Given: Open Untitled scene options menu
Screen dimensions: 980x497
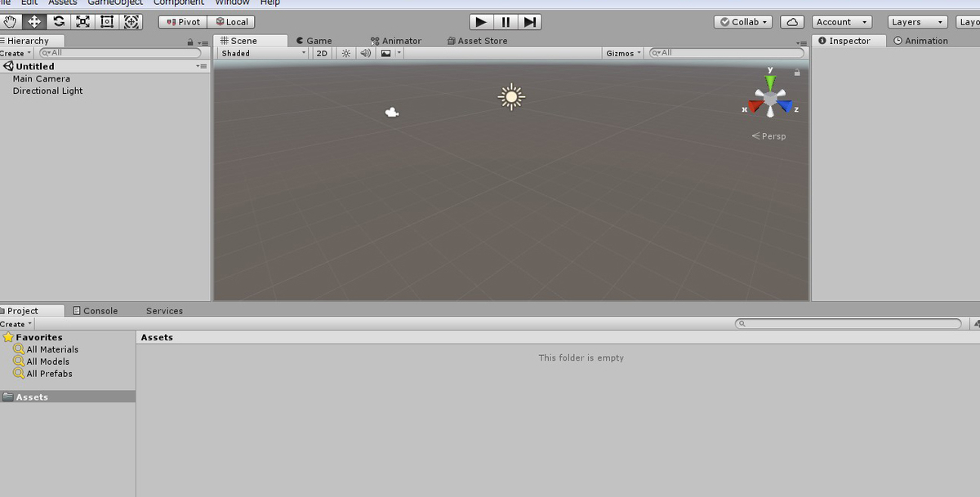Looking at the screenshot, I should (x=201, y=66).
